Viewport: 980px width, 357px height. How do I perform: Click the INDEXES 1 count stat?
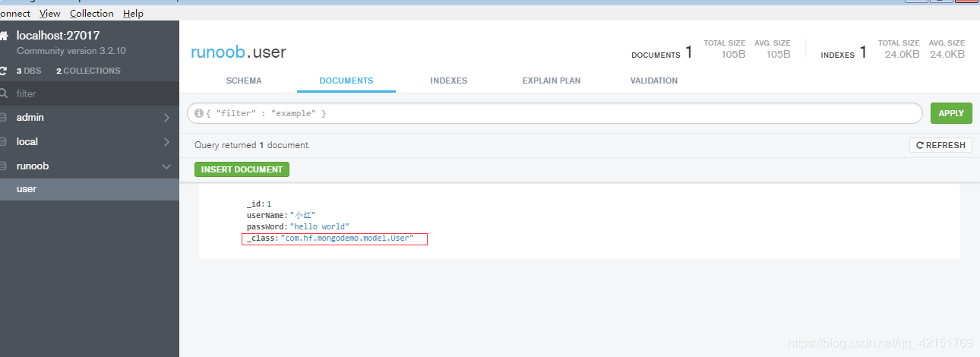(x=843, y=52)
